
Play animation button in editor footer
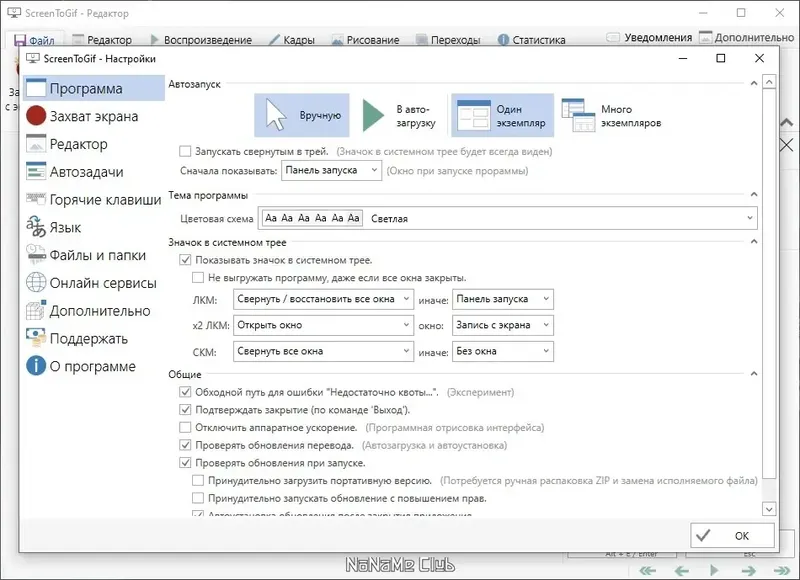point(714,570)
